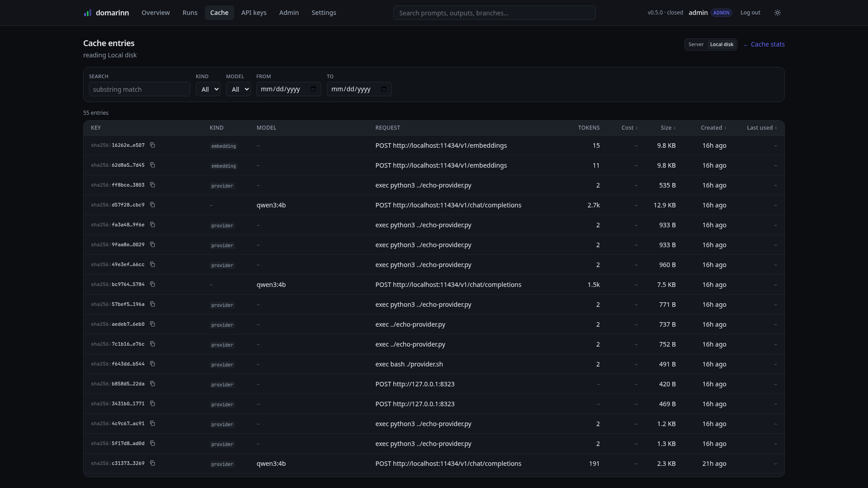Copy key sha256:ff8bce…3803
The height and width of the screenshot is (488, 868).
tap(152, 185)
